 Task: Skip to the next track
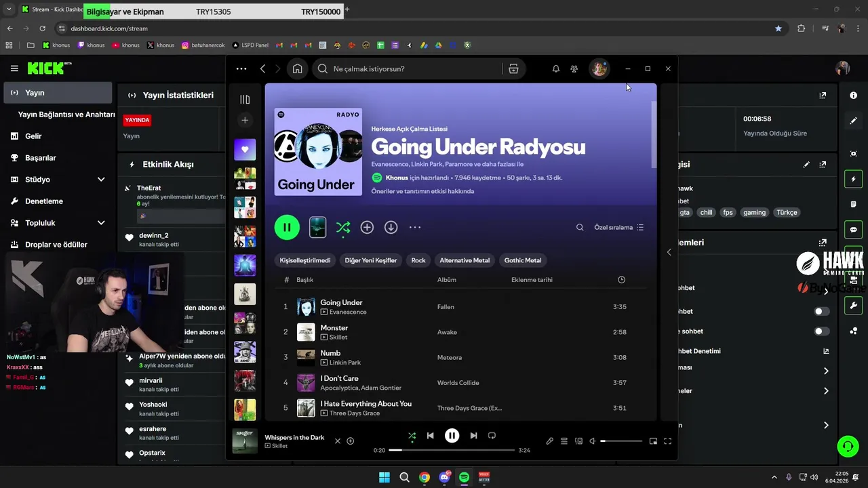tap(473, 436)
